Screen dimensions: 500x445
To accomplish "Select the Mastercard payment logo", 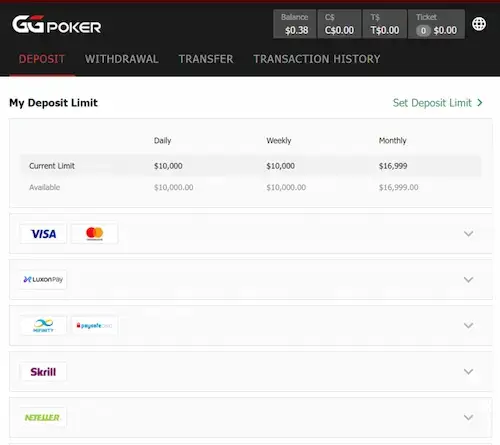I will [x=95, y=234].
